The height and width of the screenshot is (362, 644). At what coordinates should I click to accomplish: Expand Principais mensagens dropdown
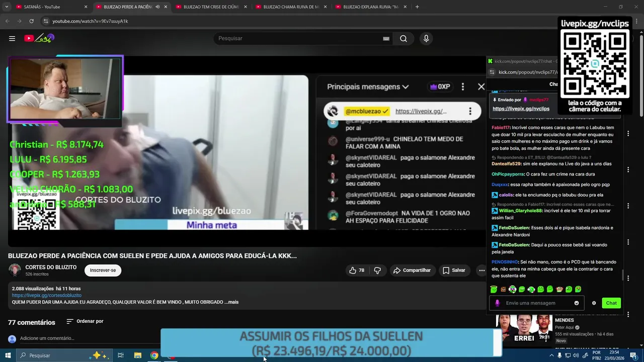(x=367, y=86)
